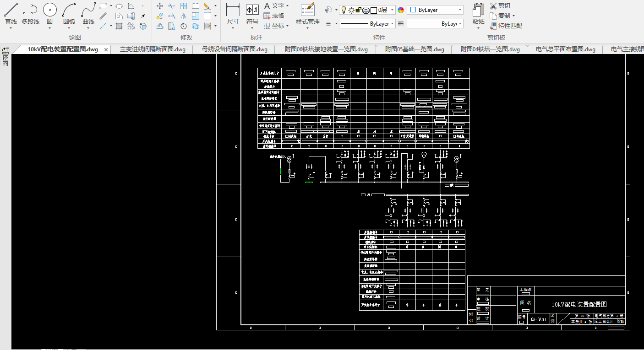Viewport: 644px width, 350px height.
Task: Click the 尺寸 dimension tool
Action: 233,14
